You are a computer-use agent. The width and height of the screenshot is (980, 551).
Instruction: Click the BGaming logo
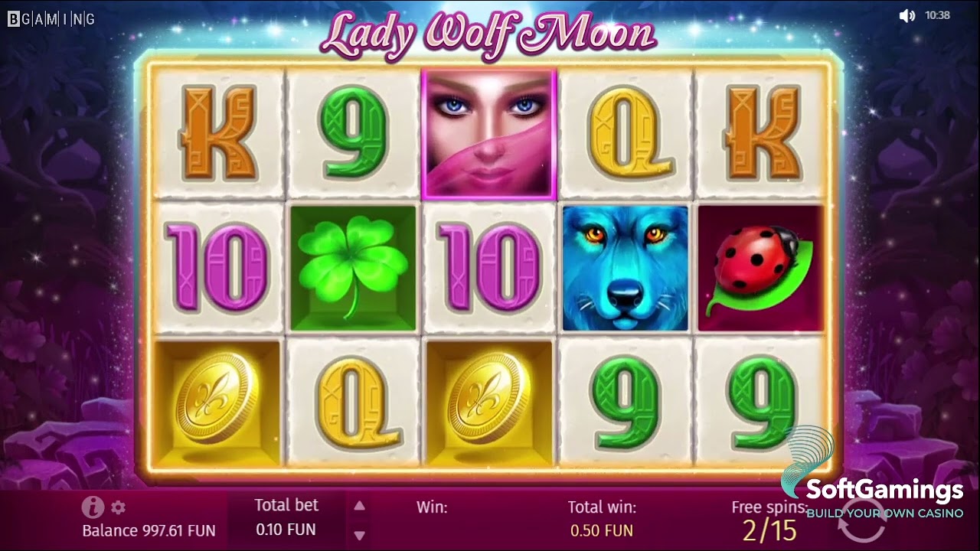(x=51, y=19)
